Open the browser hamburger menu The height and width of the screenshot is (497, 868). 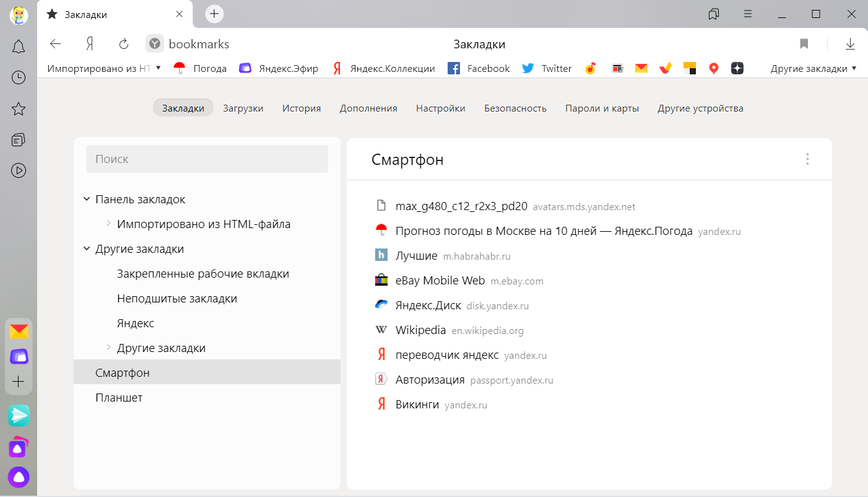(748, 14)
